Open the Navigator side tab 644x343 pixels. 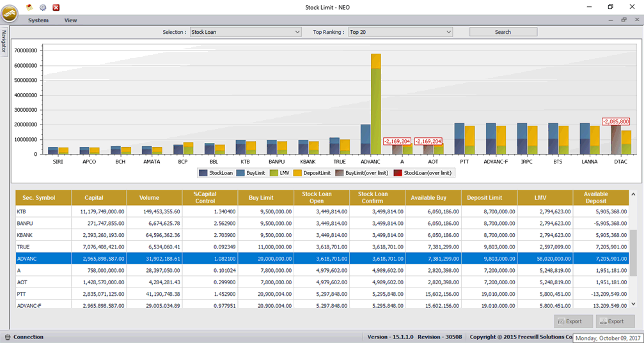coord(4,42)
